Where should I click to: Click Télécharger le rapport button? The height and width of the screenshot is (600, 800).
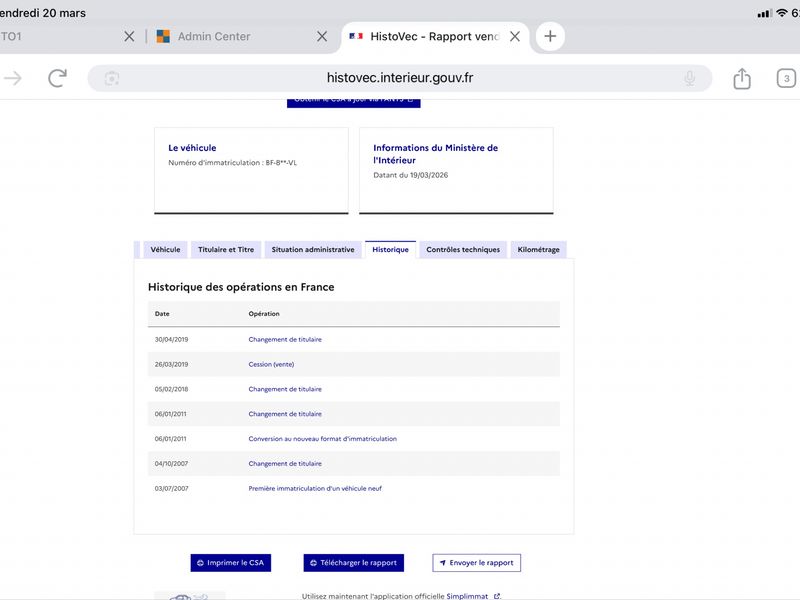pyautogui.click(x=352, y=563)
